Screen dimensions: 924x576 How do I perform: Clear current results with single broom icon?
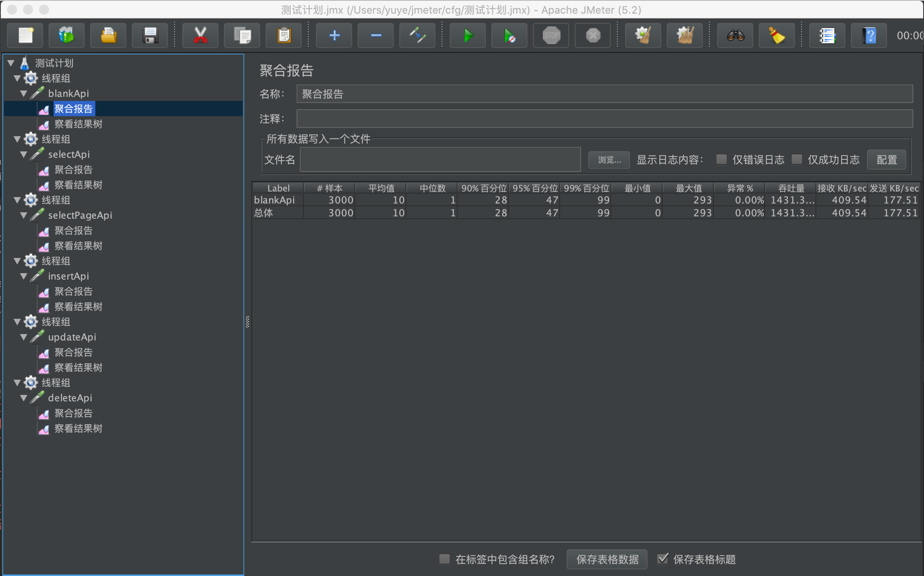tap(643, 36)
